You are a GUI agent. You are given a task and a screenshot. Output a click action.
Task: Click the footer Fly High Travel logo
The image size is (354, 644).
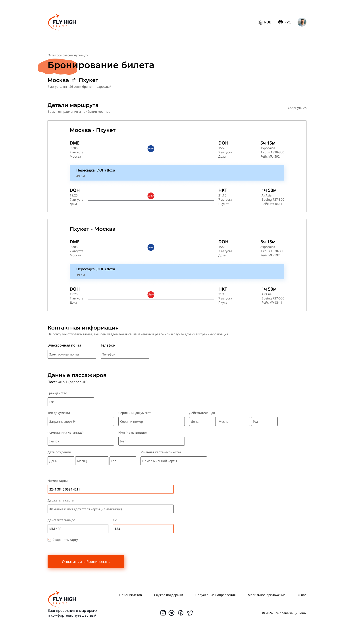(x=62, y=599)
